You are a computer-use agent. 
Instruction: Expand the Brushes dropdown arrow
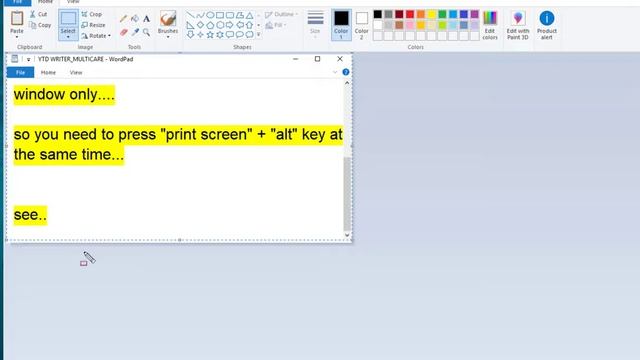(168, 37)
